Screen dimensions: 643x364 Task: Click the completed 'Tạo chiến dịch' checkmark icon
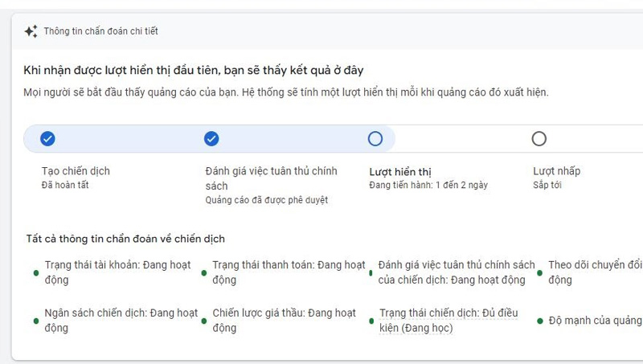click(x=47, y=139)
